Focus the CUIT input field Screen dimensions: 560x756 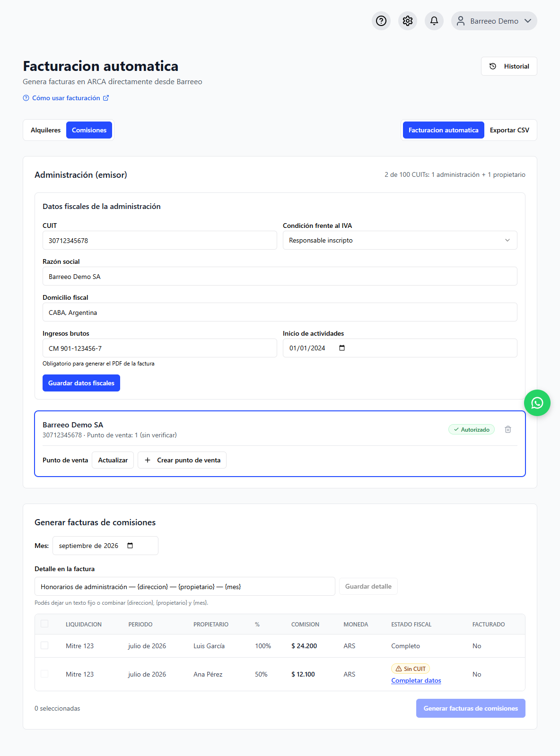pos(160,240)
